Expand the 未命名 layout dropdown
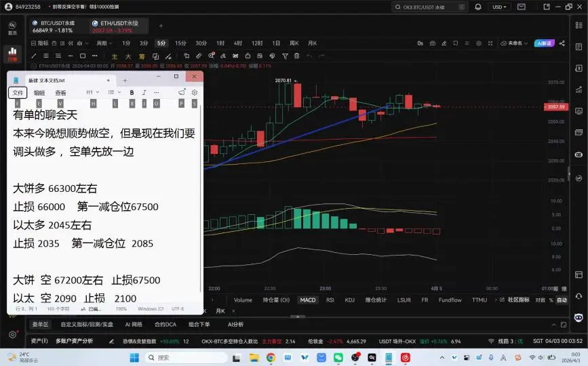The height and width of the screenshot is (366, 588). 514,43
